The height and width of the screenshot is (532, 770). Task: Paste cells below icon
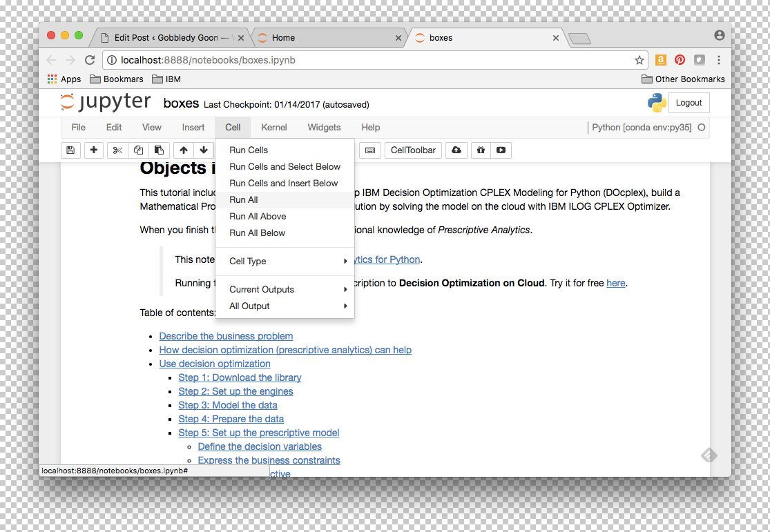click(159, 150)
